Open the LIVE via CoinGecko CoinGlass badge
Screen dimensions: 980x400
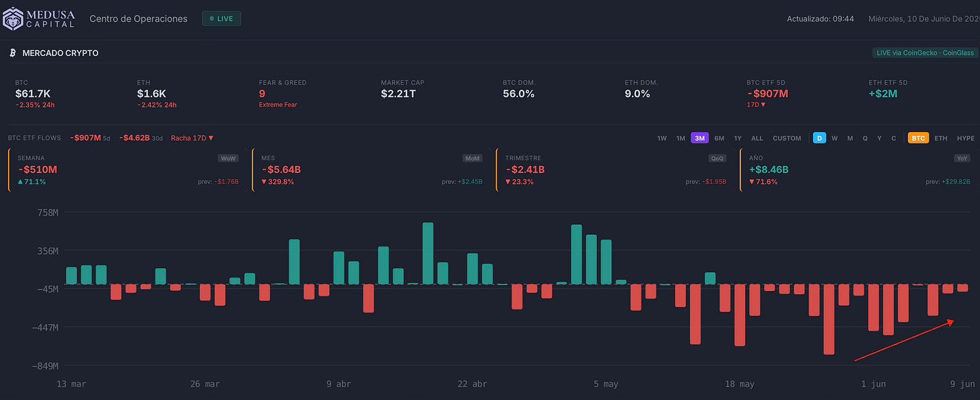click(924, 53)
